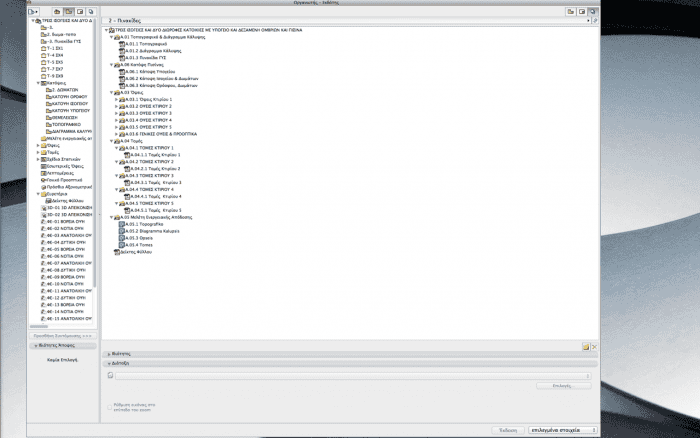The height and width of the screenshot is (438, 700).
Task: Click elevation icon of ΦΕ-01 view
Action: tap(44, 221)
